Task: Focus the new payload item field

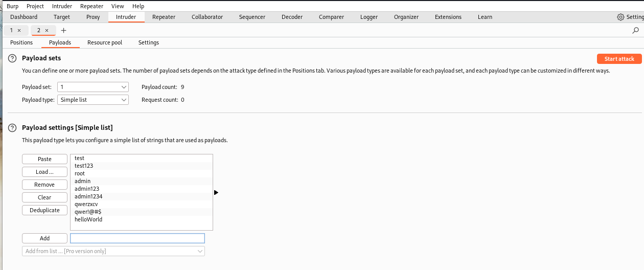Action: click(x=137, y=238)
